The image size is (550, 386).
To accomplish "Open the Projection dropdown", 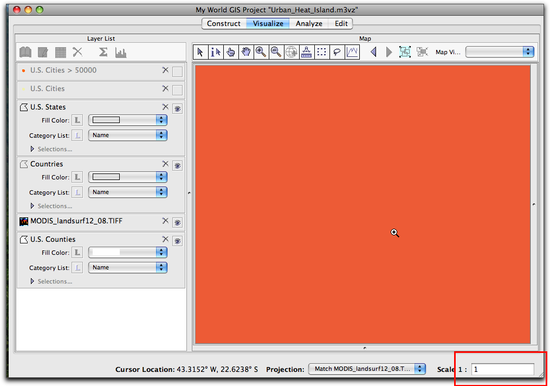I will click(x=367, y=369).
